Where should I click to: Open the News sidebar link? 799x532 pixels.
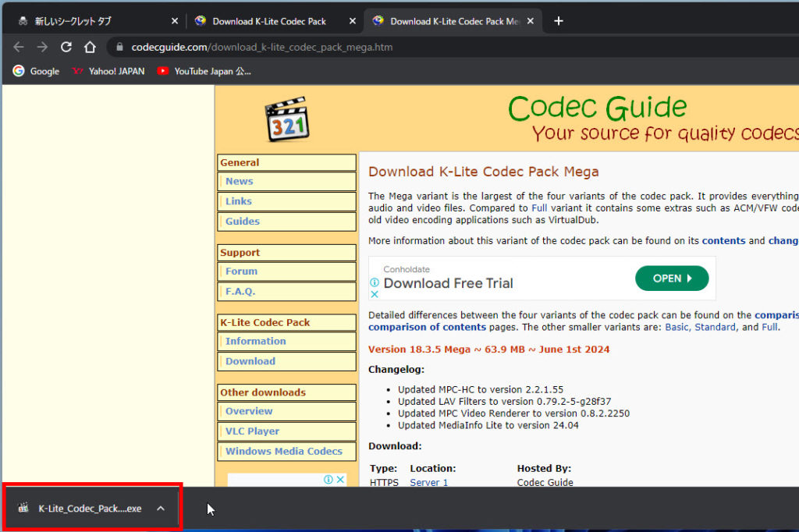point(240,181)
